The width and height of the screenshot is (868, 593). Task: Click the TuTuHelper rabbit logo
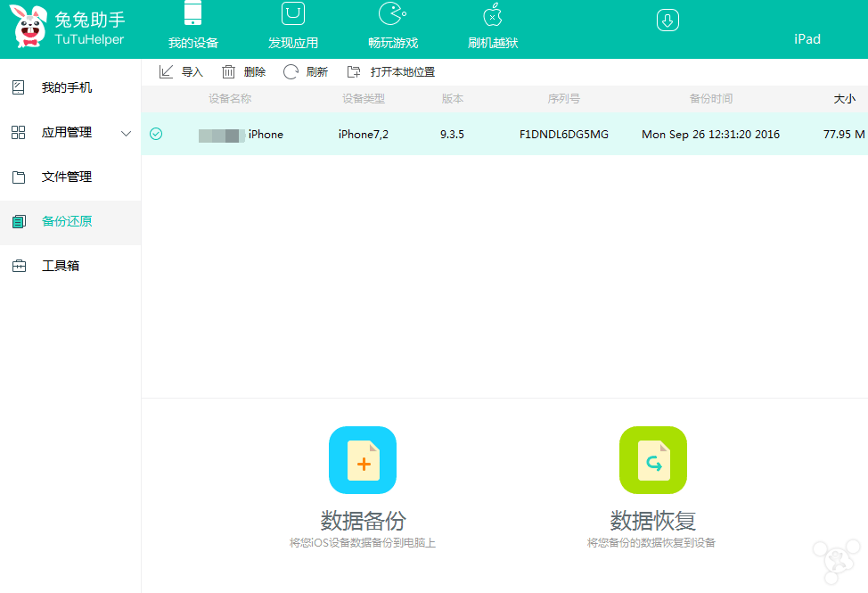click(28, 26)
